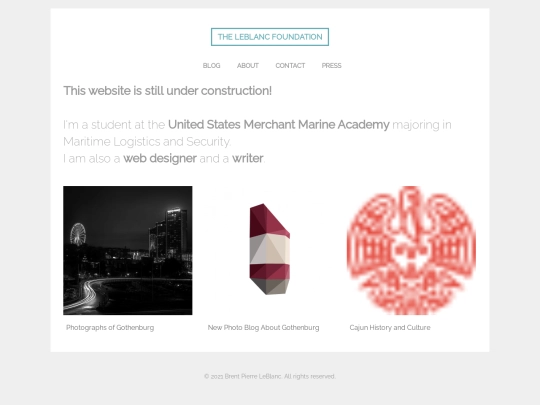
Task: Open the red pelican emblem image
Action: click(411, 250)
